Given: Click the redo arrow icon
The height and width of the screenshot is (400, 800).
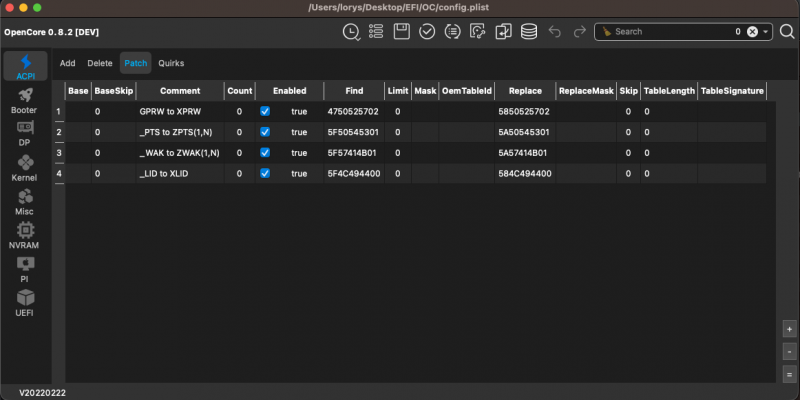Looking at the screenshot, I should 580,32.
